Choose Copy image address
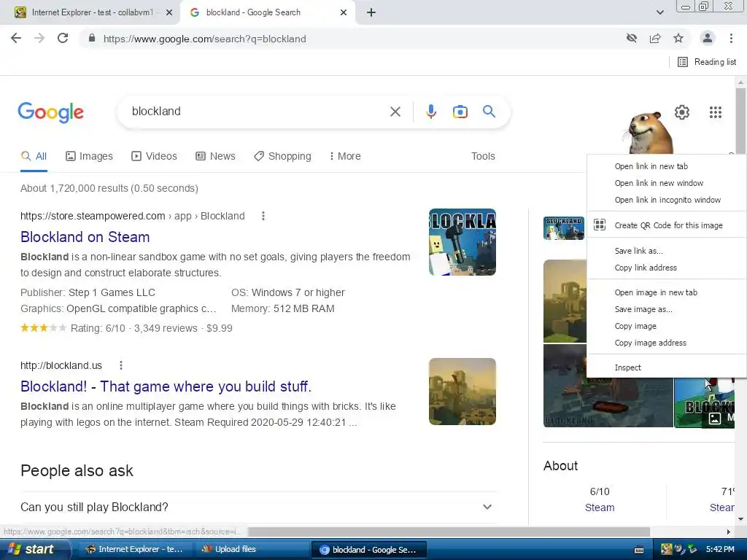 [x=666, y=343]
